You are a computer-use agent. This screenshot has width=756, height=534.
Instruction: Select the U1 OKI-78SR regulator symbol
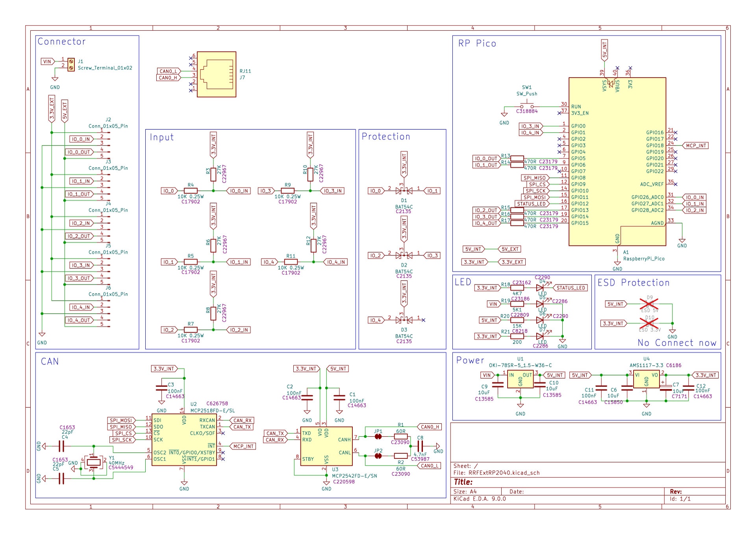[520, 379]
